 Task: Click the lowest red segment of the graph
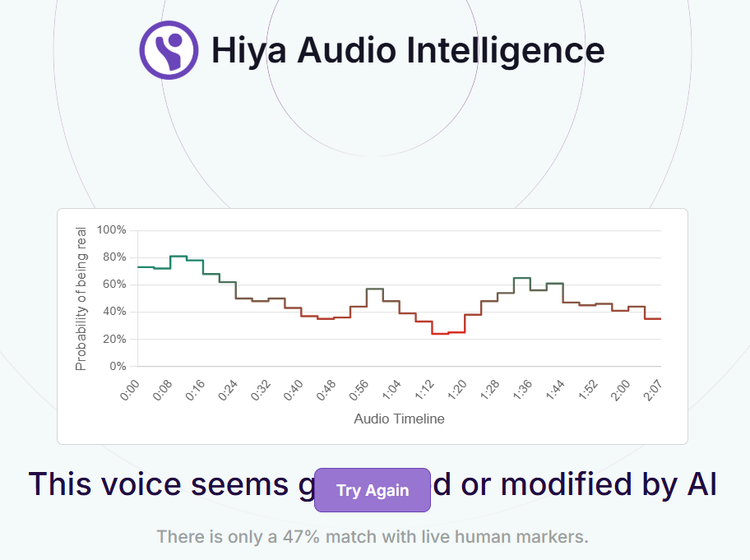tap(440, 333)
